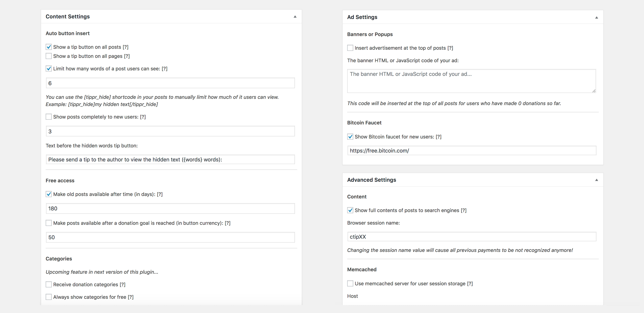Enable Insert advertisement at top of posts
Viewport: 644px width, 313px height.
[350, 48]
